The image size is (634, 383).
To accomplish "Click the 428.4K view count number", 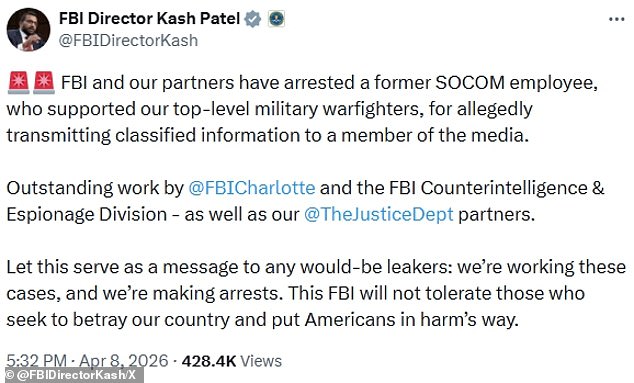I will point(209,361).
